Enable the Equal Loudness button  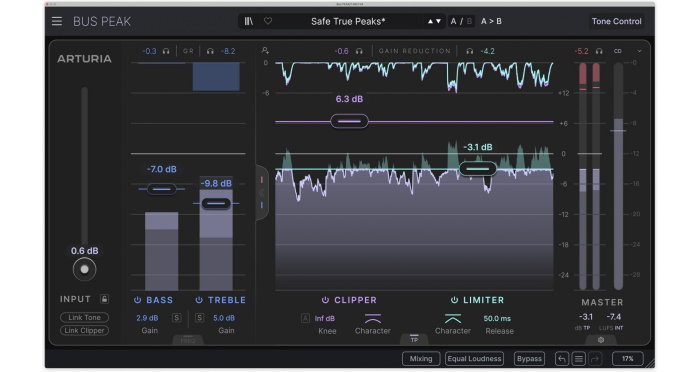[474, 359]
